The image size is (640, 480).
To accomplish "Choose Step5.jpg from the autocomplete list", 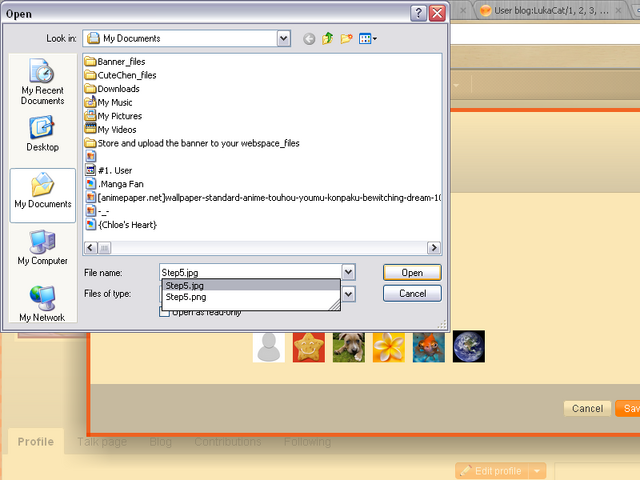I will click(x=251, y=285).
